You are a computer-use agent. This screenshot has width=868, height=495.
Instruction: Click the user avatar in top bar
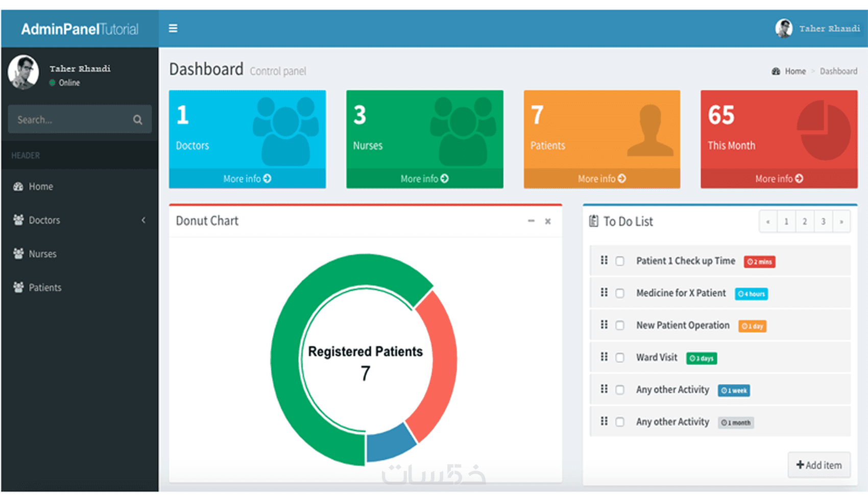(784, 29)
